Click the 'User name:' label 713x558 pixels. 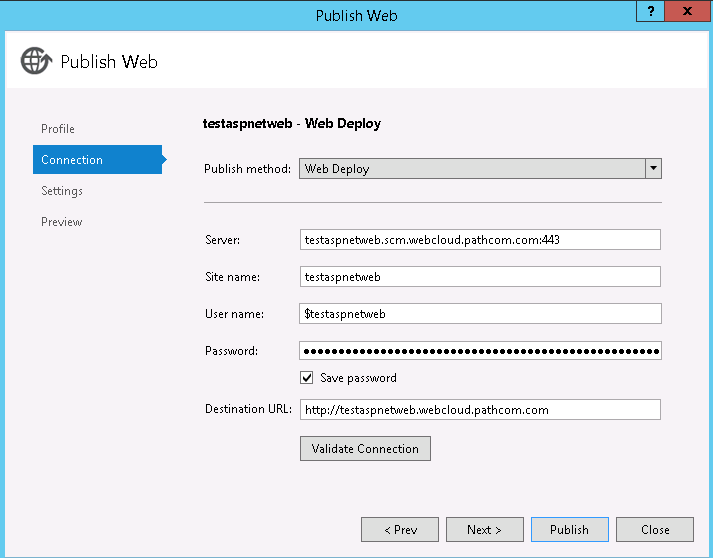(234, 314)
